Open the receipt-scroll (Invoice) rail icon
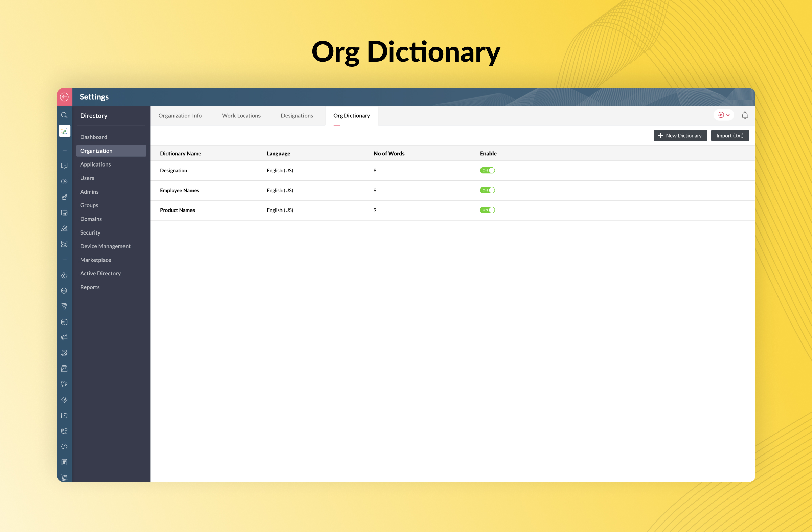The image size is (812, 532). tap(64, 431)
